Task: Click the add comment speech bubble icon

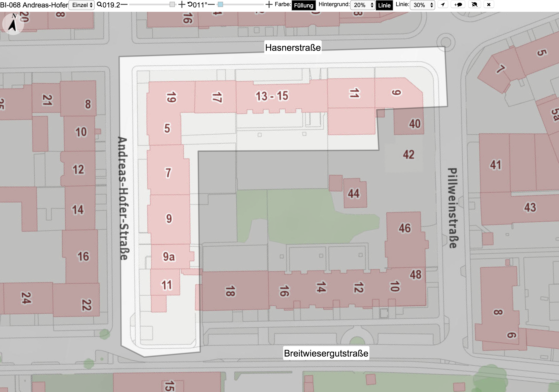Action: coord(458,5)
